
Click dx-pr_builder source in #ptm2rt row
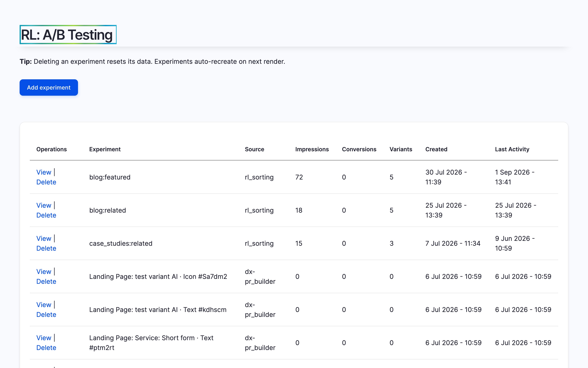260,343
